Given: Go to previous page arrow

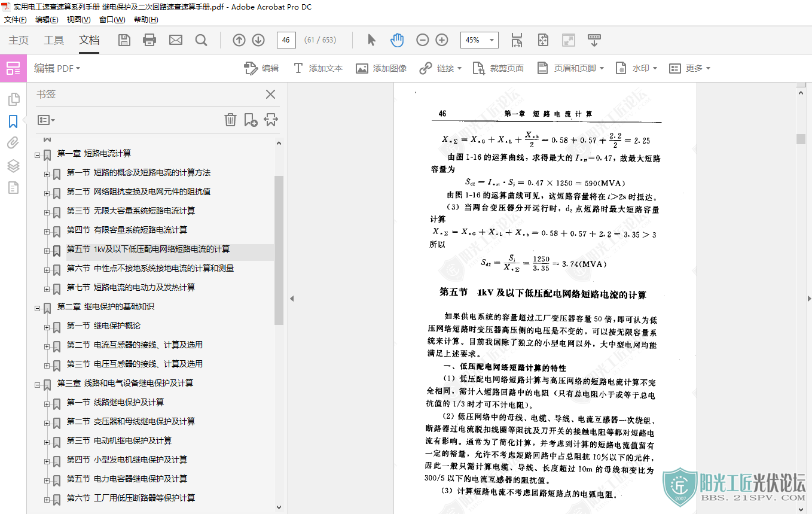Looking at the screenshot, I should point(239,40).
